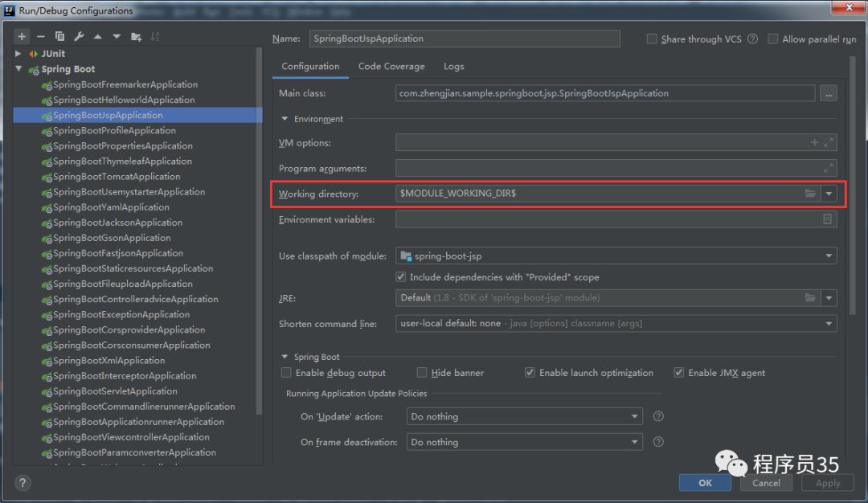This screenshot has height=503, width=868.
Task: Select SpringBootFreemarkerApplication in tree
Action: click(125, 84)
